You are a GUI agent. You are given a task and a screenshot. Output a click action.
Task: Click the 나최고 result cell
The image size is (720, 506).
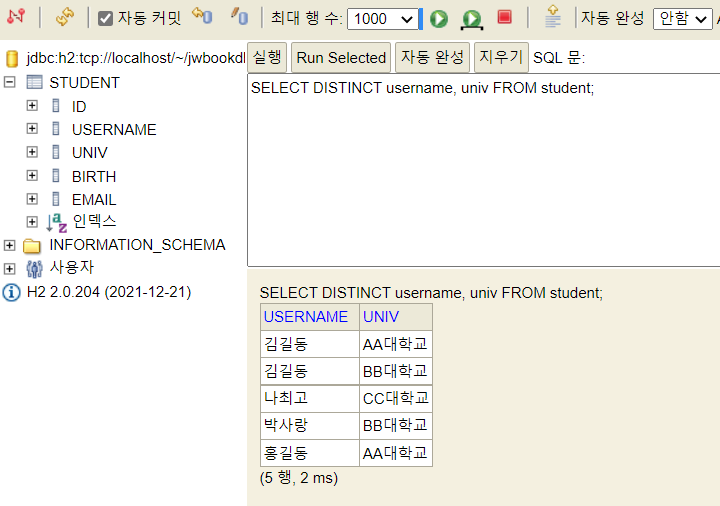tap(310, 398)
